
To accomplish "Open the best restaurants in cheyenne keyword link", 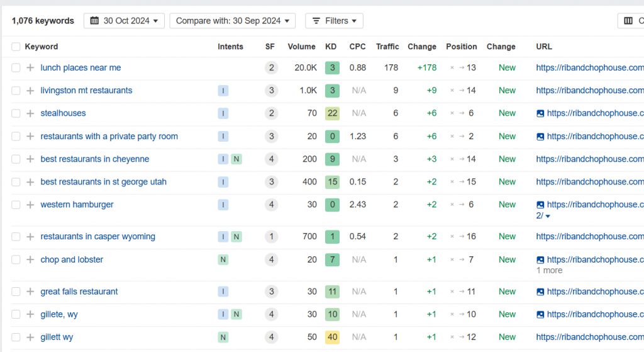I will tap(95, 159).
